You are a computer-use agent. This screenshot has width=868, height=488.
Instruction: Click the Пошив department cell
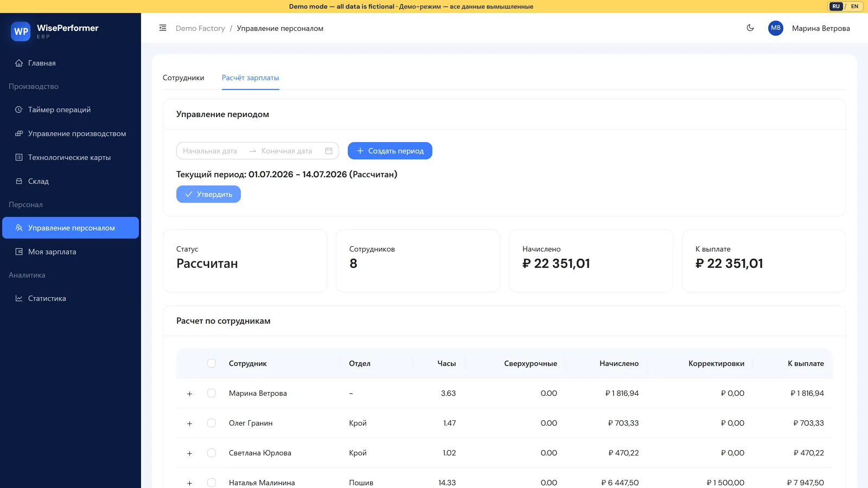coord(361,483)
